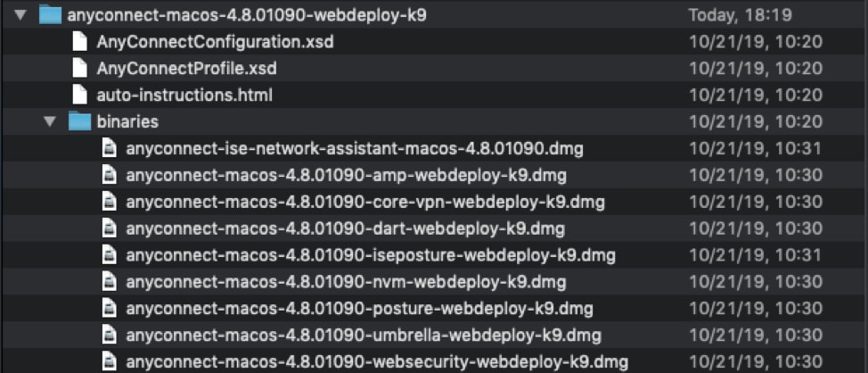
Task: Select the AnyConnectConfiguration.xsd file name
Action: 215,42
